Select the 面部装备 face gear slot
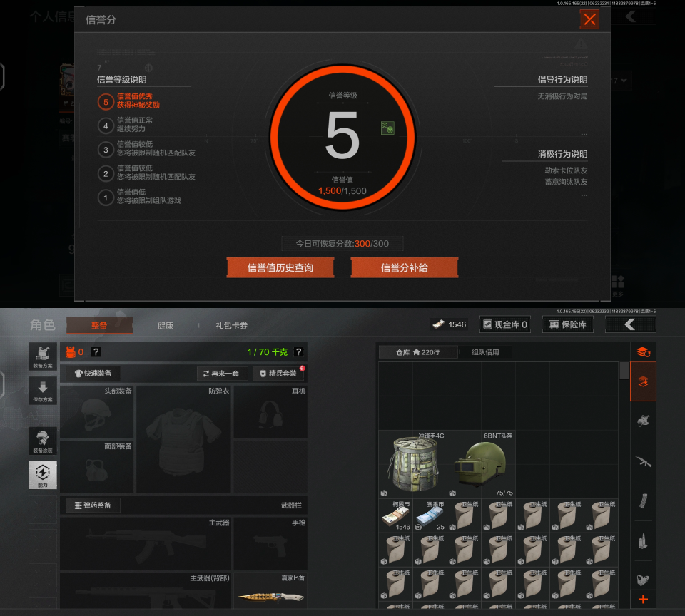 coord(96,467)
